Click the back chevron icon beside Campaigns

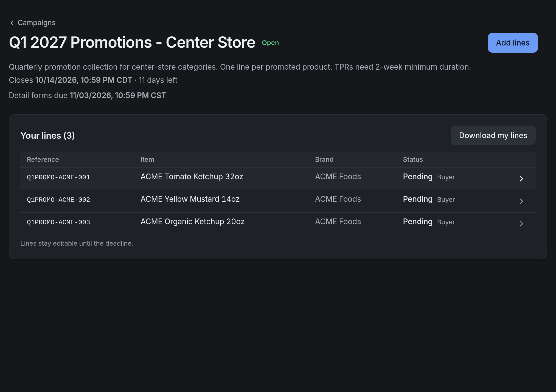pyautogui.click(x=12, y=23)
